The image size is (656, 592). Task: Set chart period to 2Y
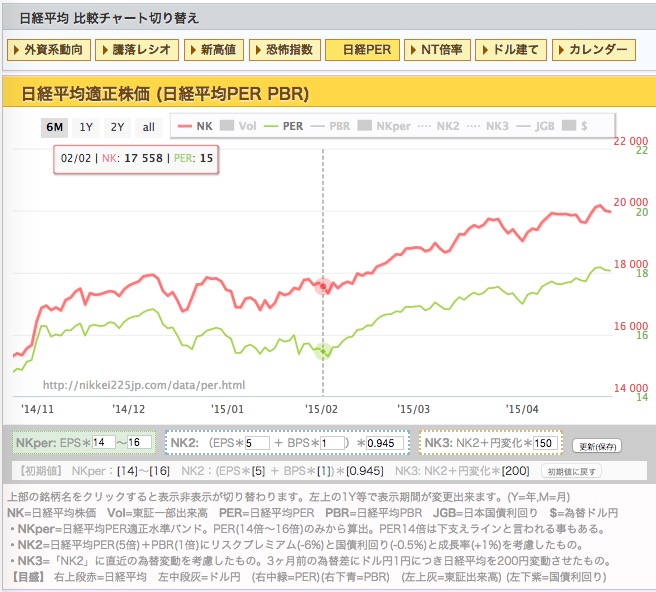tap(117, 127)
